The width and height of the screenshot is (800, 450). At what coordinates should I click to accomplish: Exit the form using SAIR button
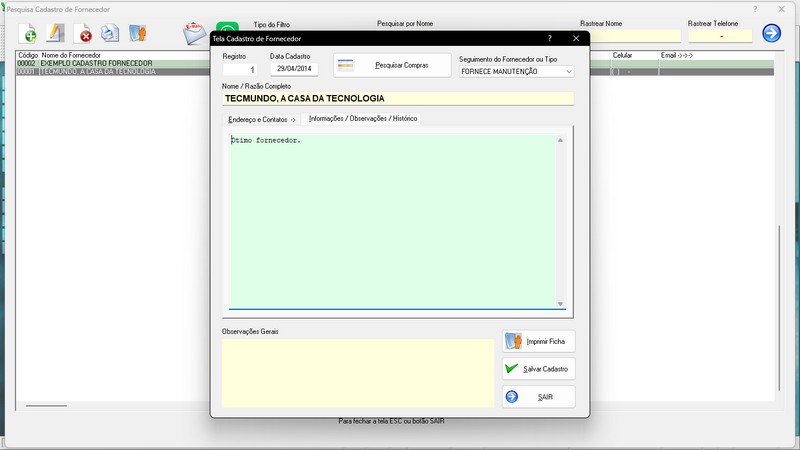pyautogui.click(x=539, y=397)
